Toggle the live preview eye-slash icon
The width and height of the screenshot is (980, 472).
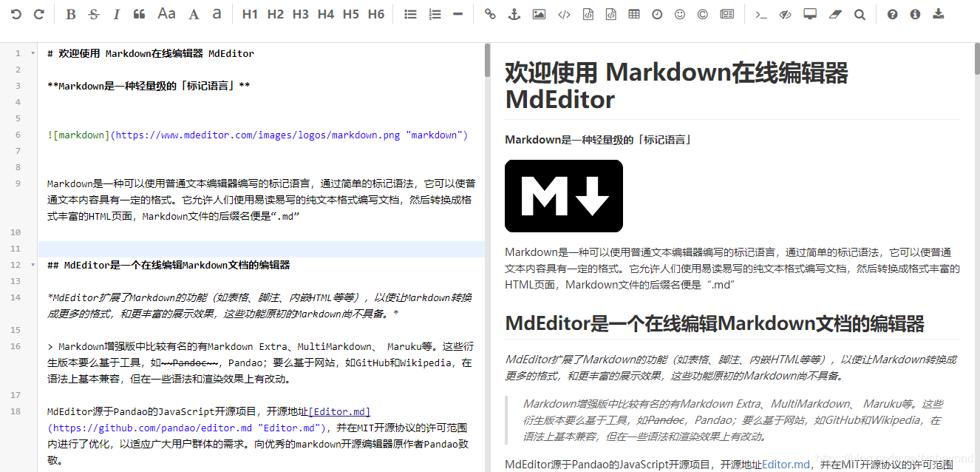[786, 14]
